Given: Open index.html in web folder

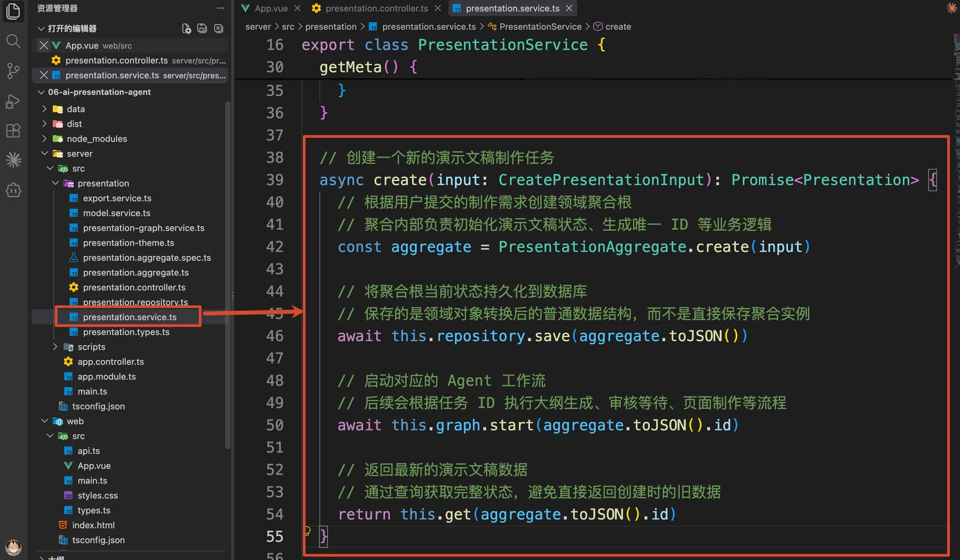Looking at the screenshot, I should 93,525.
